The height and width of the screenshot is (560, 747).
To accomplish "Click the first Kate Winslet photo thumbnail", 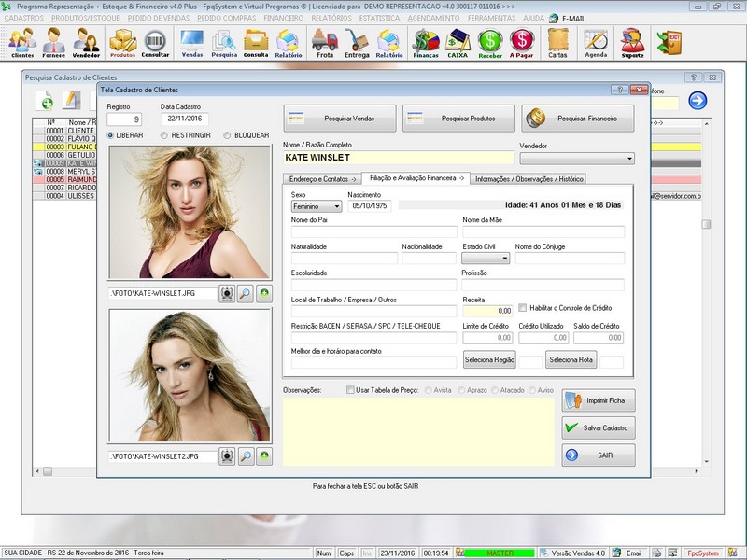I will tap(190, 213).
